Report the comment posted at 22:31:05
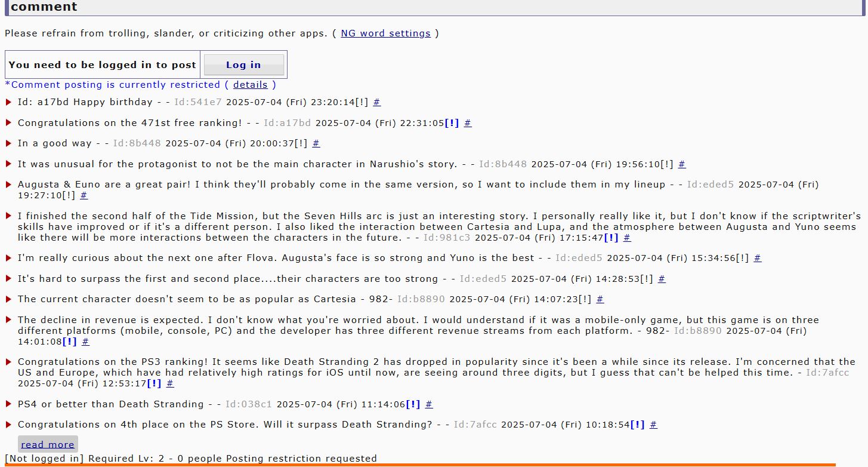Viewport: 868px width, 467px height. coord(452,123)
